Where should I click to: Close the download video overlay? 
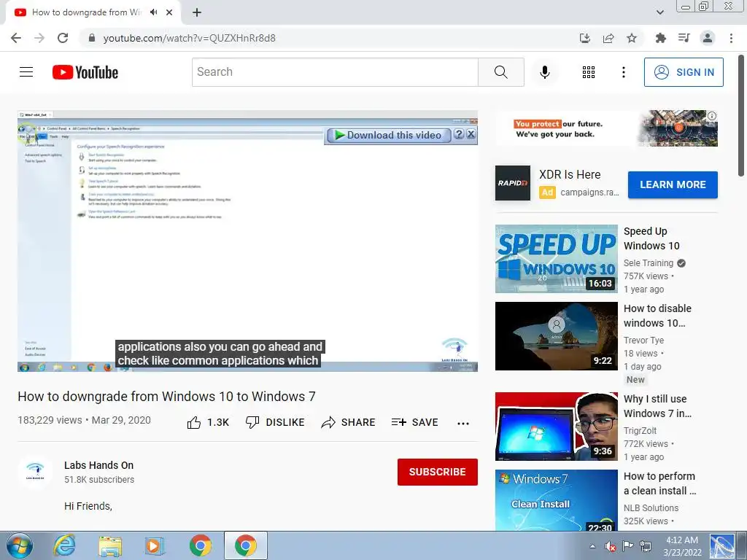coord(471,134)
